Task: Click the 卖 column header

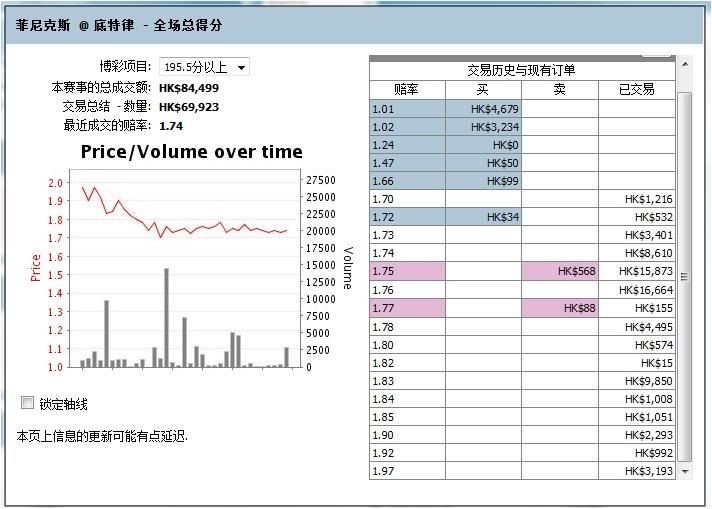Action: [559, 90]
